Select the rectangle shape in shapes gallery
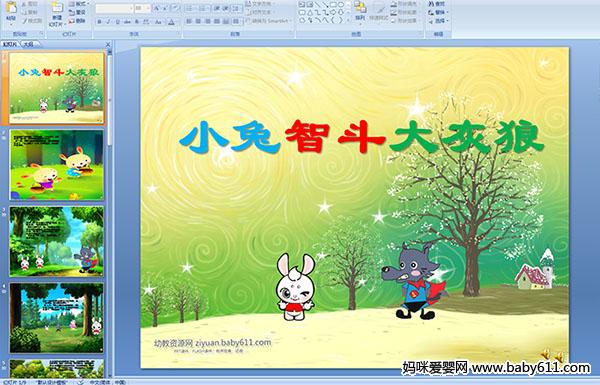600x385 pixels. [x=333, y=5]
